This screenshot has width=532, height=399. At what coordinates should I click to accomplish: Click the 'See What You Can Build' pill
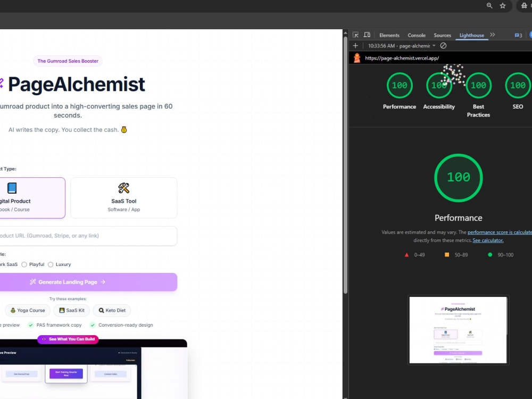pos(68,339)
